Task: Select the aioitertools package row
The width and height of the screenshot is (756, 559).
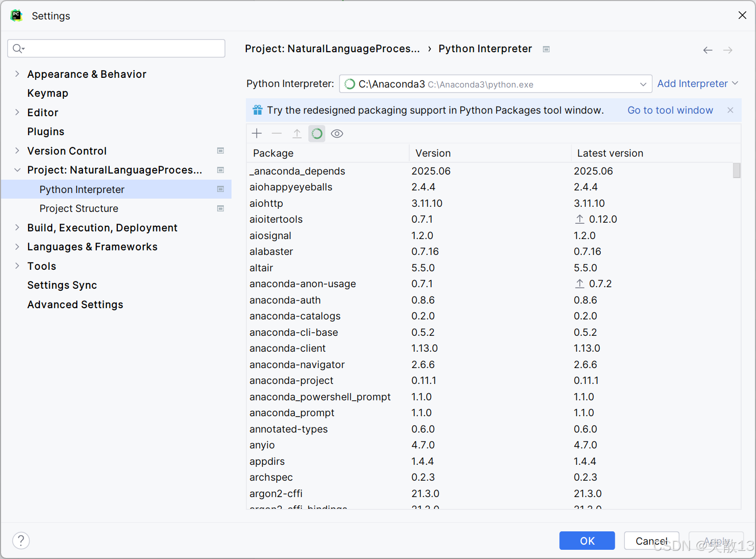Action: 490,219
